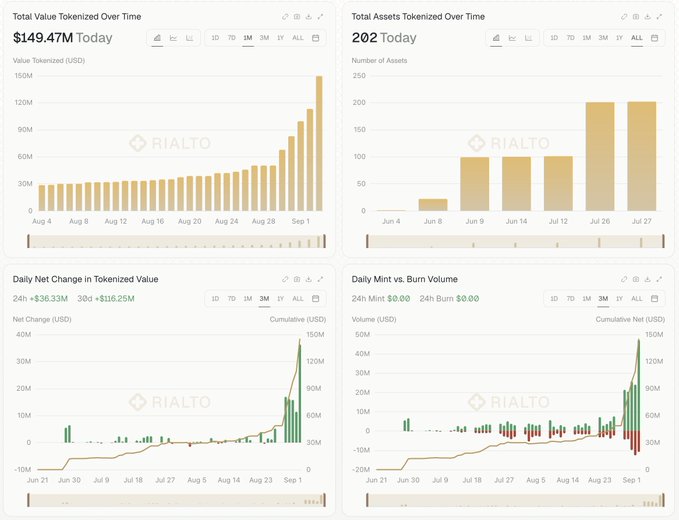
Task: Select 1M range in Daily Net Change
Action: [x=248, y=299]
